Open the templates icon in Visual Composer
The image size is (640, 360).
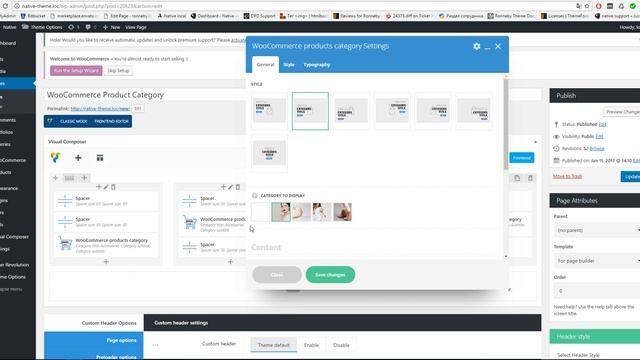100,158
